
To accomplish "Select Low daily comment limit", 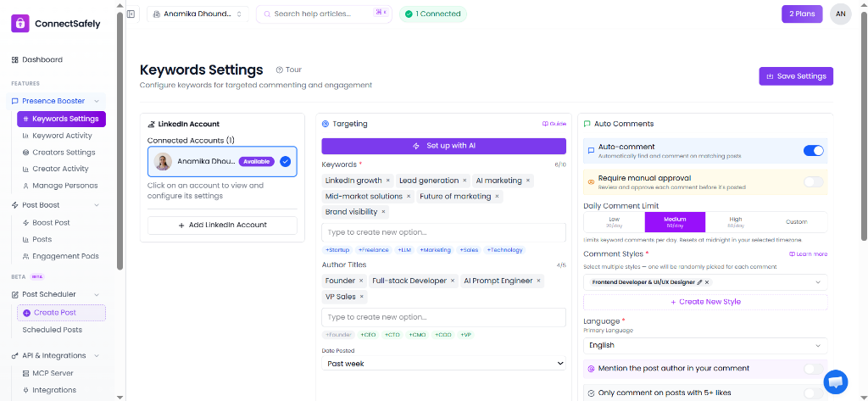I will click(x=614, y=222).
